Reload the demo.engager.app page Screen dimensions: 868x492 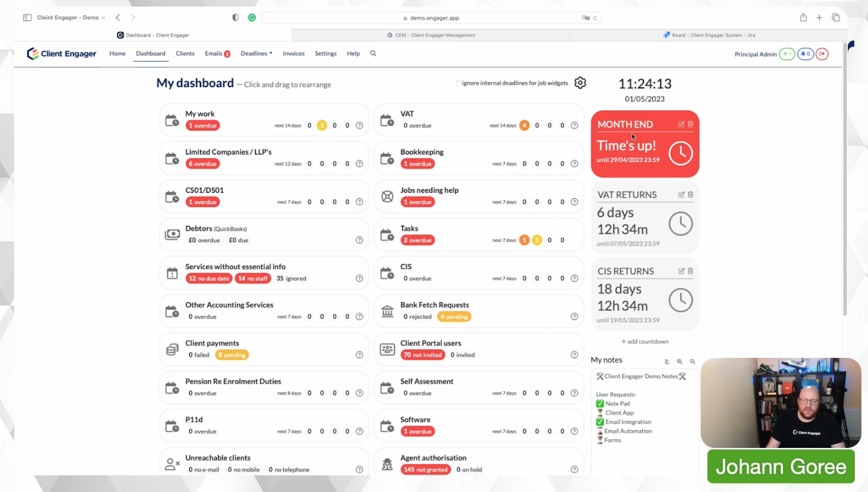tap(595, 18)
